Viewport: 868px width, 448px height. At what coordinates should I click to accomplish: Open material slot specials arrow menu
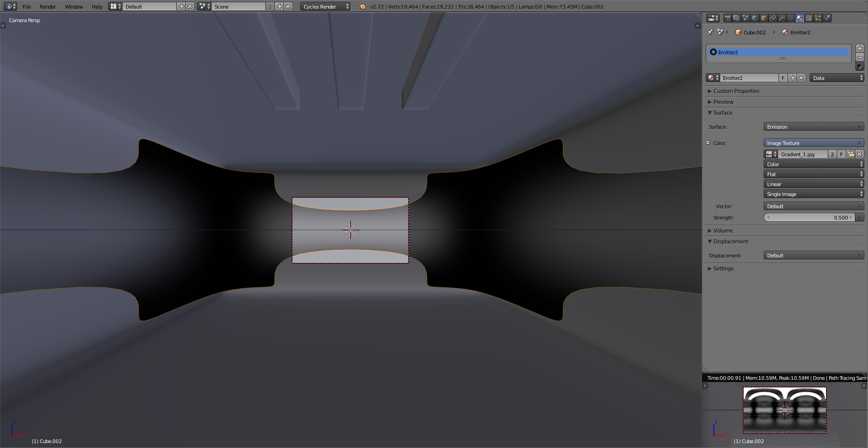coord(860,66)
